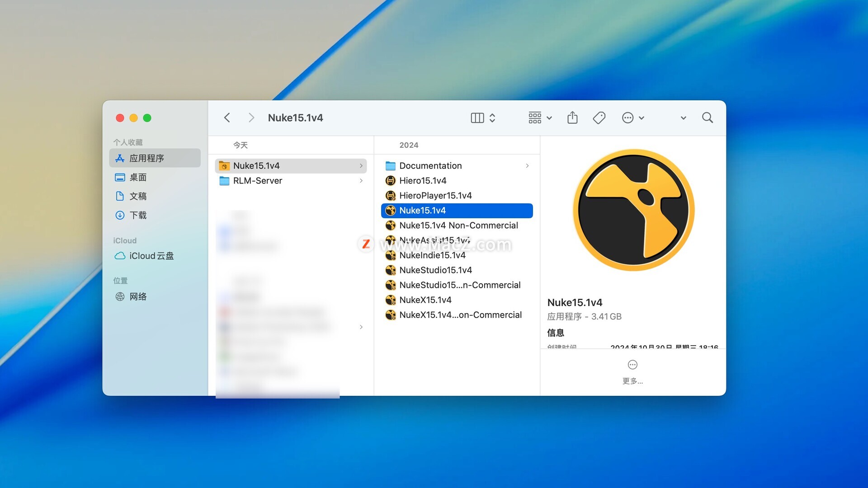Select NukeIndie15.1v4 application
The height and width of the screenshot is (488, 868).
tap(457, 255)
